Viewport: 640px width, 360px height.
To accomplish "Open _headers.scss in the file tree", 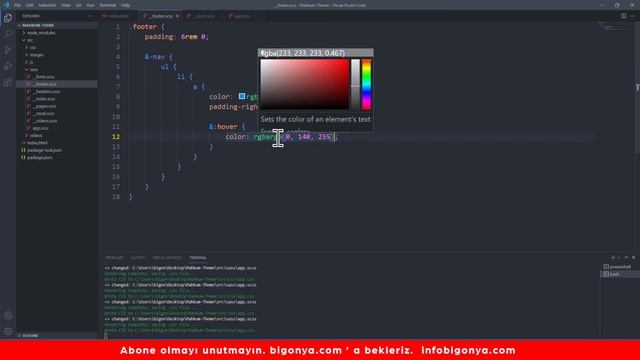I will (57, 91).
